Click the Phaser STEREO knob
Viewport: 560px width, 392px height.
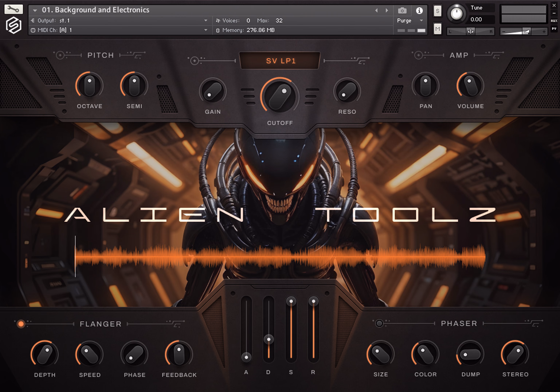pyautogui.click(x=515, y=354)
